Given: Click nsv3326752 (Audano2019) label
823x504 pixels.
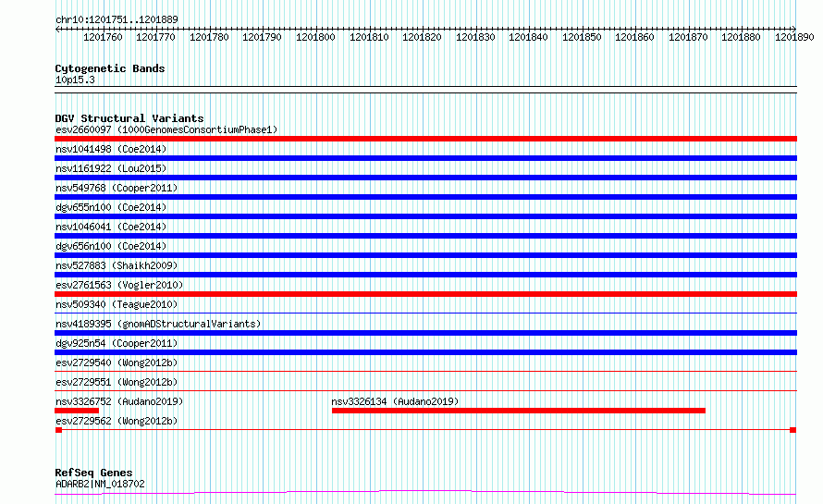Looking at the screenshot, I should tap(119, 401).
